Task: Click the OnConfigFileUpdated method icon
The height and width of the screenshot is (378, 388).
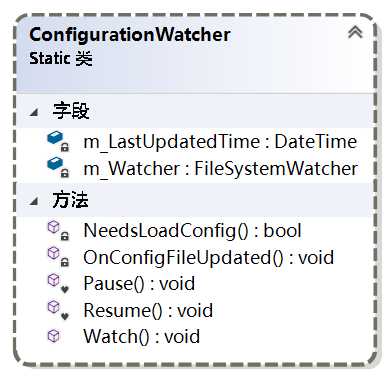Action: click(x=58, y=257)
